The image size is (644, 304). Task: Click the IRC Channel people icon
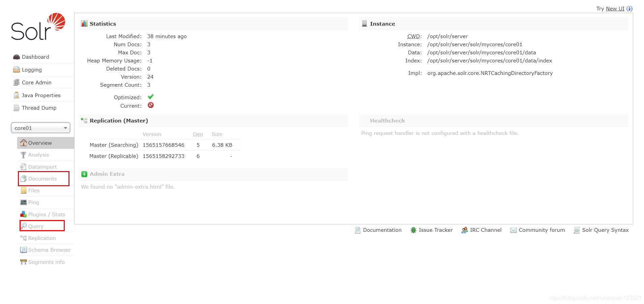click(x=464, y=230)
